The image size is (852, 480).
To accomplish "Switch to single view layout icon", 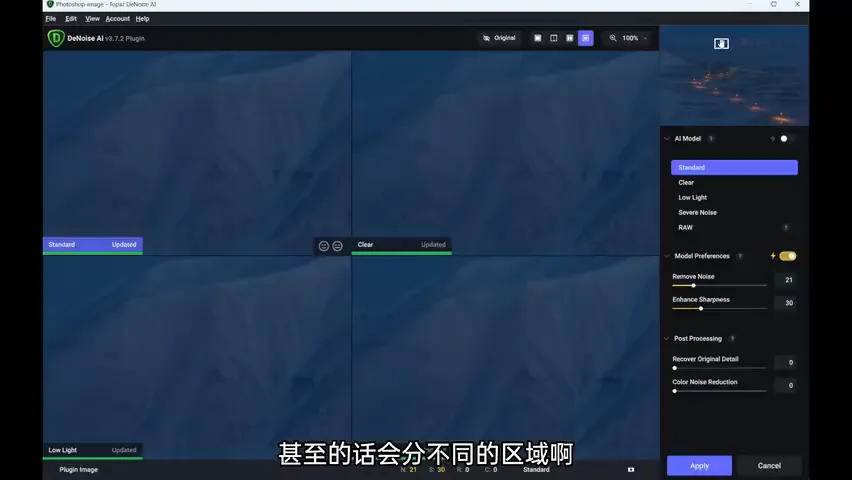I will 537,38.
